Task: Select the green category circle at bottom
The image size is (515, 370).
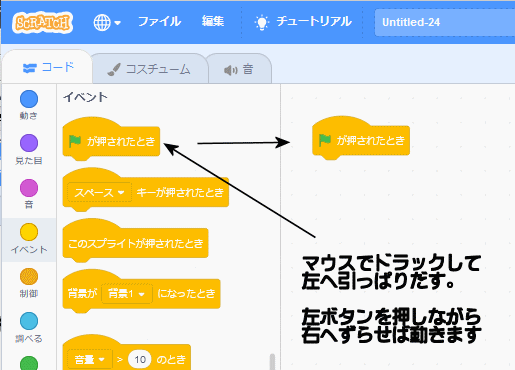Action: pyautogui.click(x=29, y=363)
